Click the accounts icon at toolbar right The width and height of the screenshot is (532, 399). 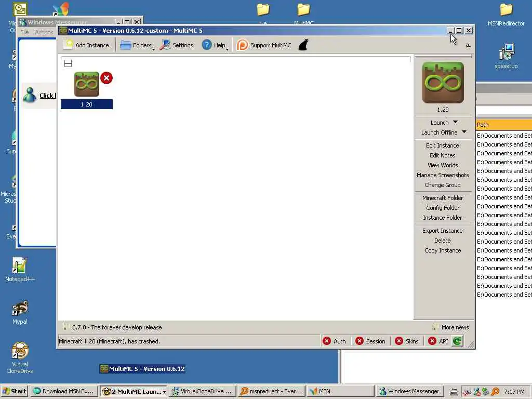[468, 46]
